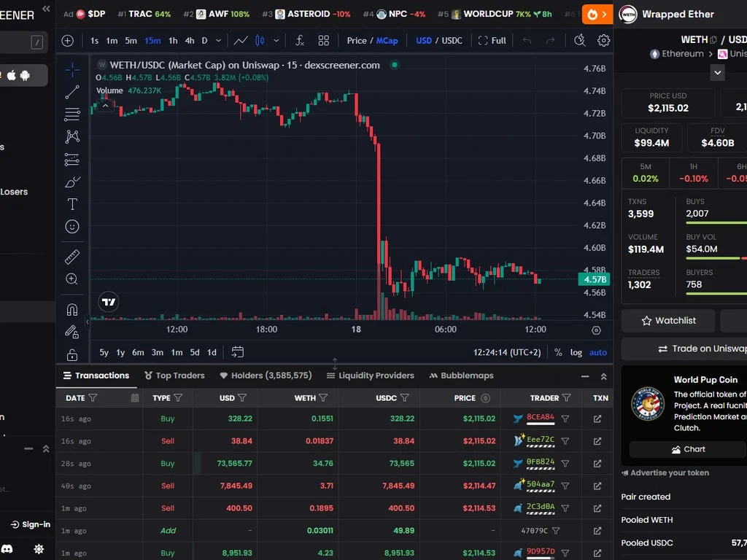Open Liquidity Providers tab
The width and height of the screenshot is (747, 560).
pyautogui.click(x=370, y=376)
